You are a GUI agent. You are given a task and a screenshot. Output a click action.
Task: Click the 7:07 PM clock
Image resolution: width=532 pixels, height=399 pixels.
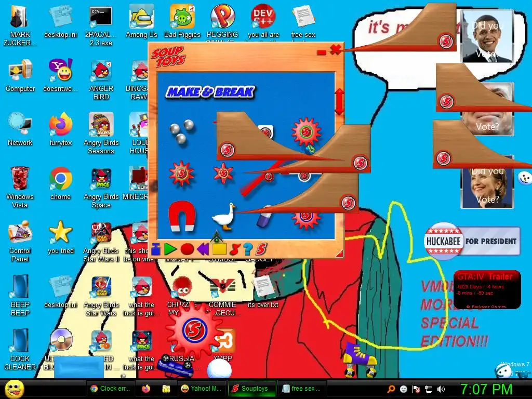click(x=486, y=389)
